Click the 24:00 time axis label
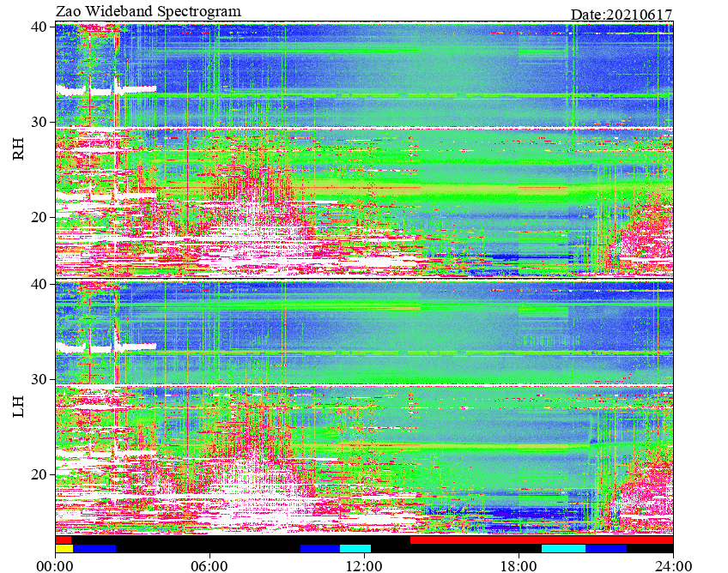Image resolution: width=728 pixels, height=573 pixels. coord(673,566)
